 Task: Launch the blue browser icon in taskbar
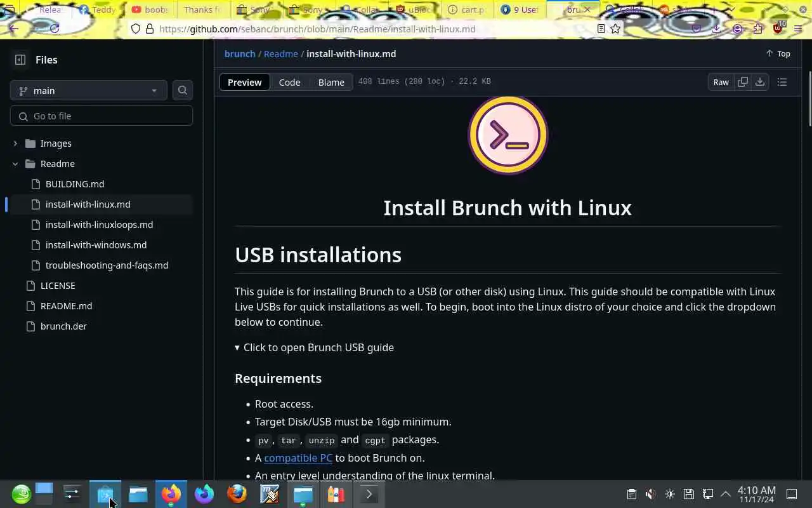[204, 494]
